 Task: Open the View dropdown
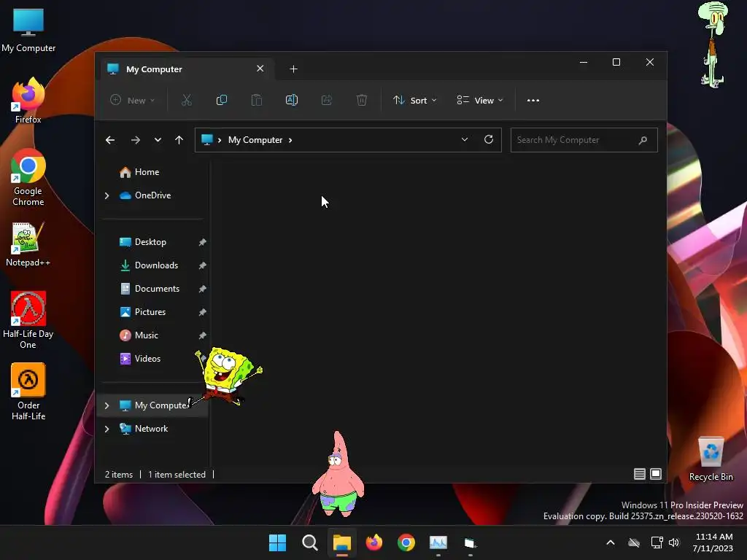pyautogui.click(x=480, y=101)
